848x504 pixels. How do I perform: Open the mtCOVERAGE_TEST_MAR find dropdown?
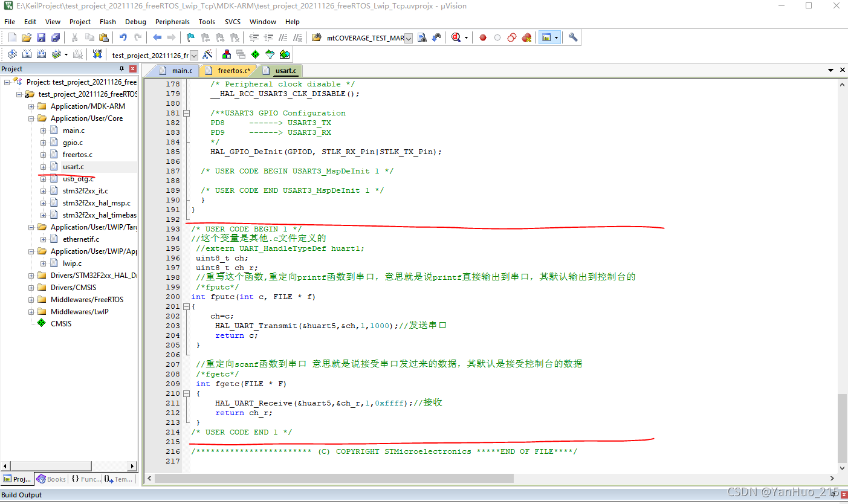tap(409, 38)
